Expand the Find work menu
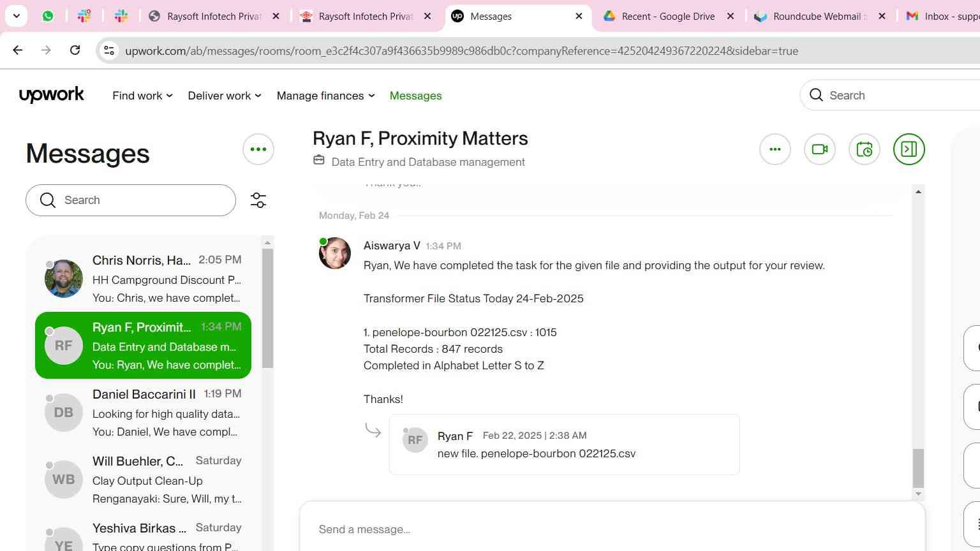The image size is (980, 551). tap(142, 96)
